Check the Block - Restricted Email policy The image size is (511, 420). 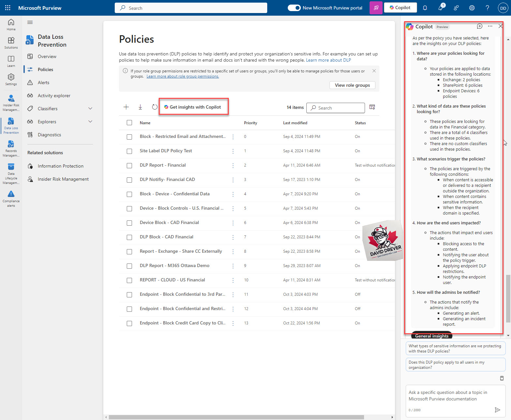(x=129, y=137)
